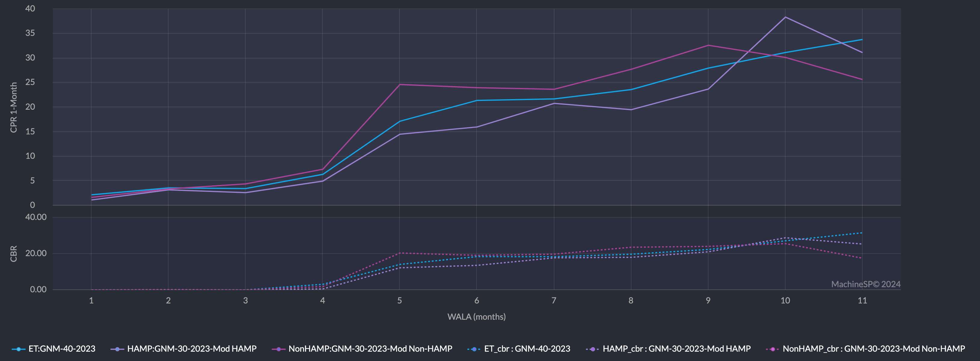Click the HAMP line peak at WALA 10

785,17
